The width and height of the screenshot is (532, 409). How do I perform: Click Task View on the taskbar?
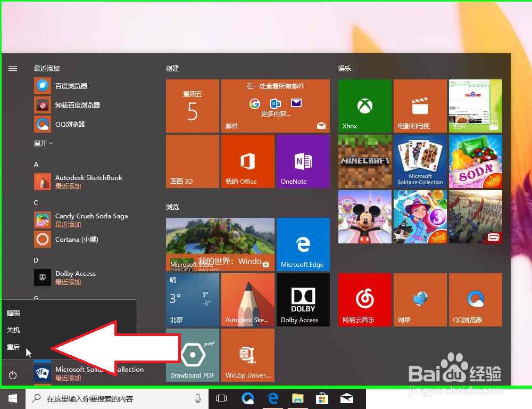[221, 398]
